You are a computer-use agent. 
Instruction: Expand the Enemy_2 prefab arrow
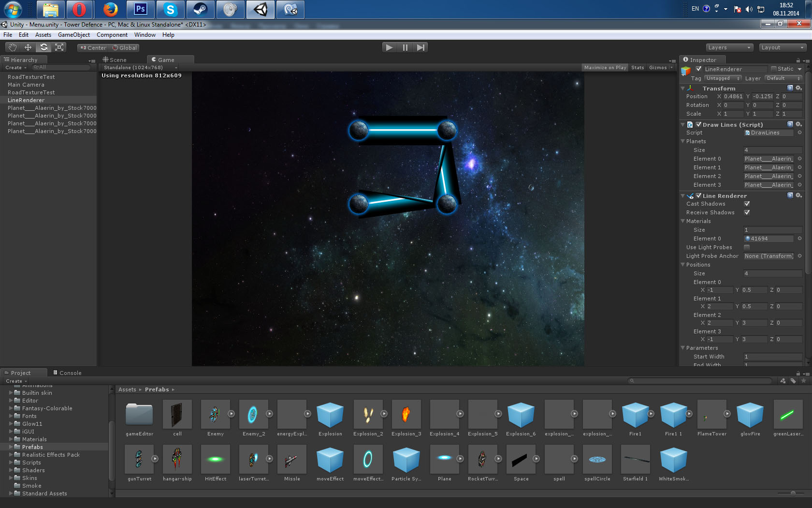[x=270, y=414]
